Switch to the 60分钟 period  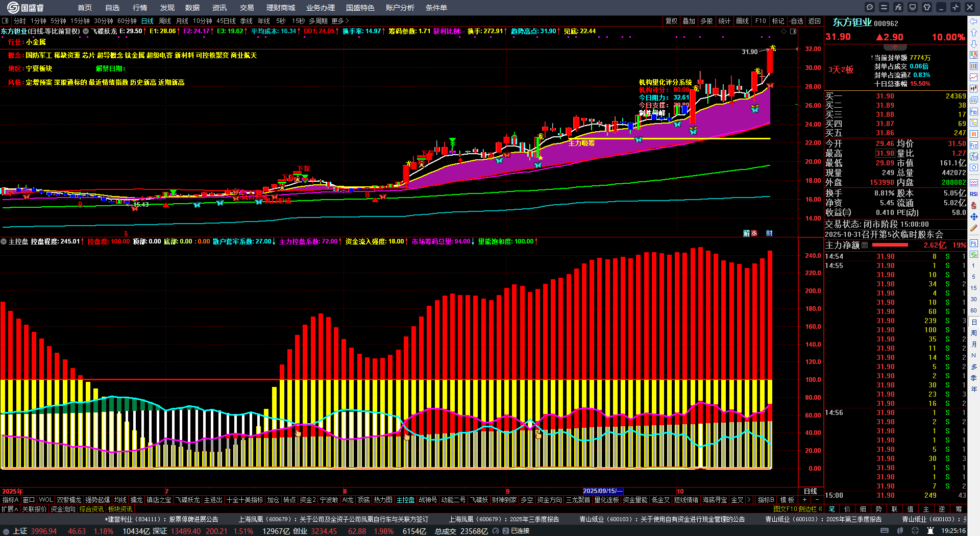point(127,21)
